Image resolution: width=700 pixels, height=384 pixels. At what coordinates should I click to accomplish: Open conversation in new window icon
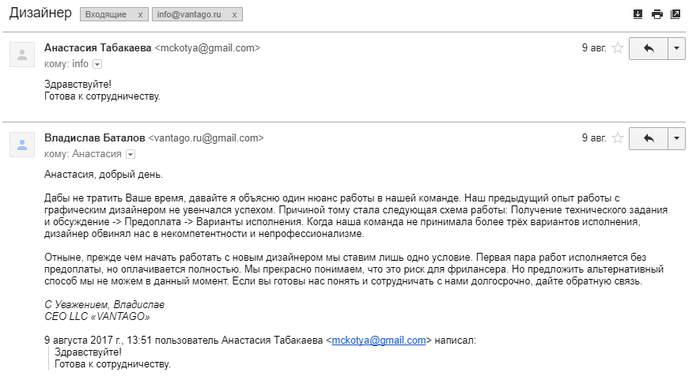675,14
